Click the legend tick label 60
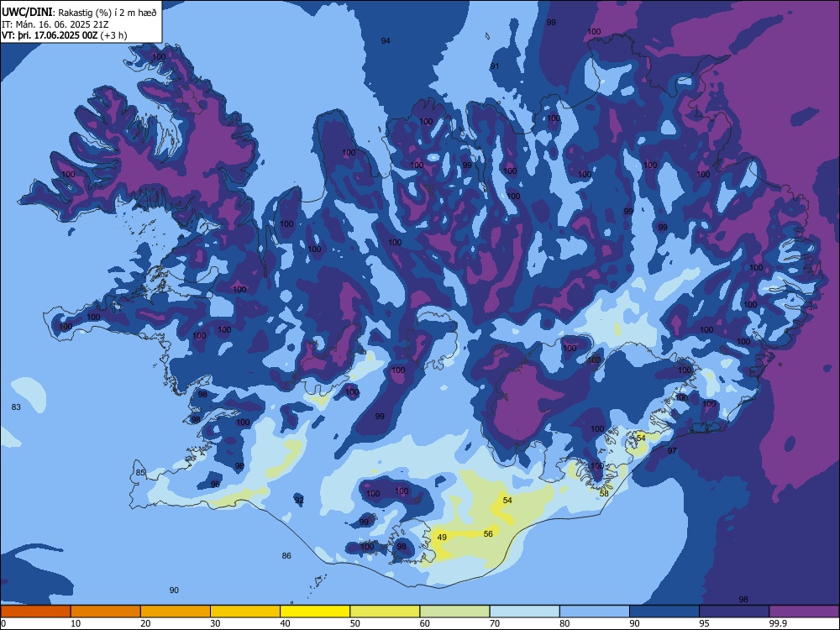This screenshot has height=630, width=840. 425,623
